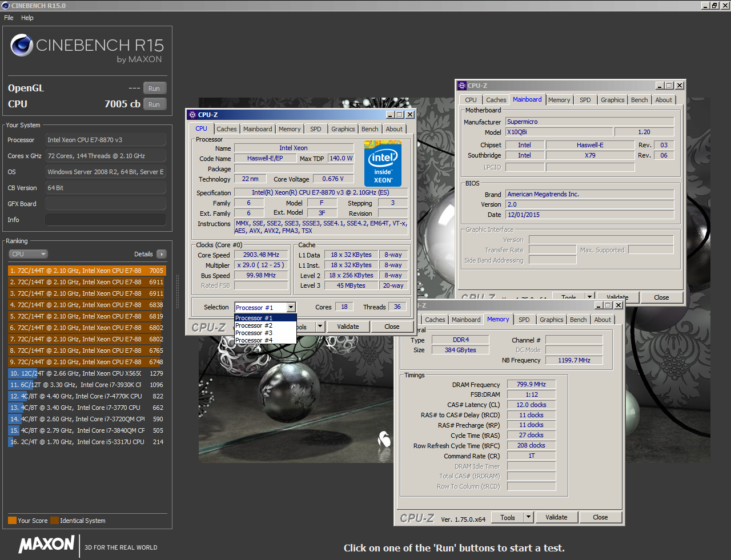Click the empty Info text field

(x=106, y=220)
